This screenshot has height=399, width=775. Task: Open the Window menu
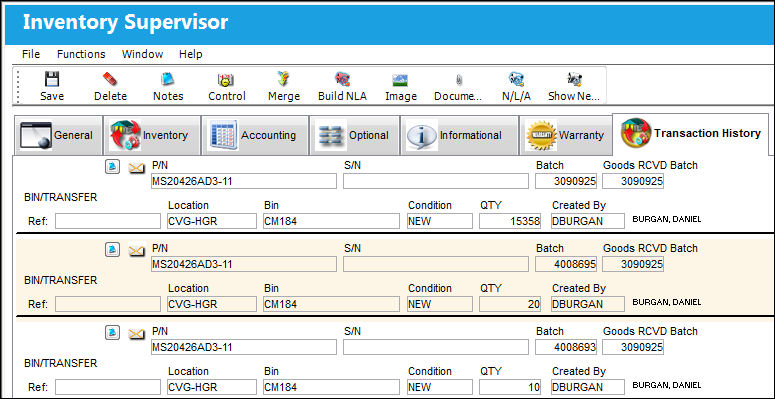(142, 54)
